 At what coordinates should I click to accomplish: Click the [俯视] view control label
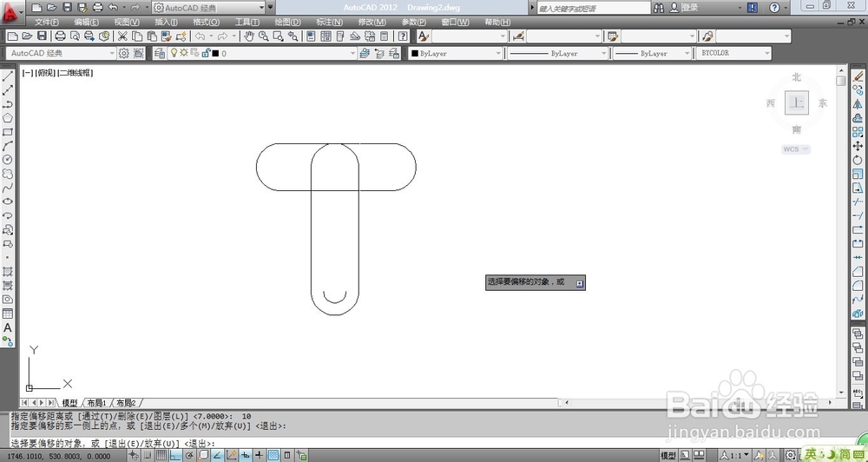(45, 73)
